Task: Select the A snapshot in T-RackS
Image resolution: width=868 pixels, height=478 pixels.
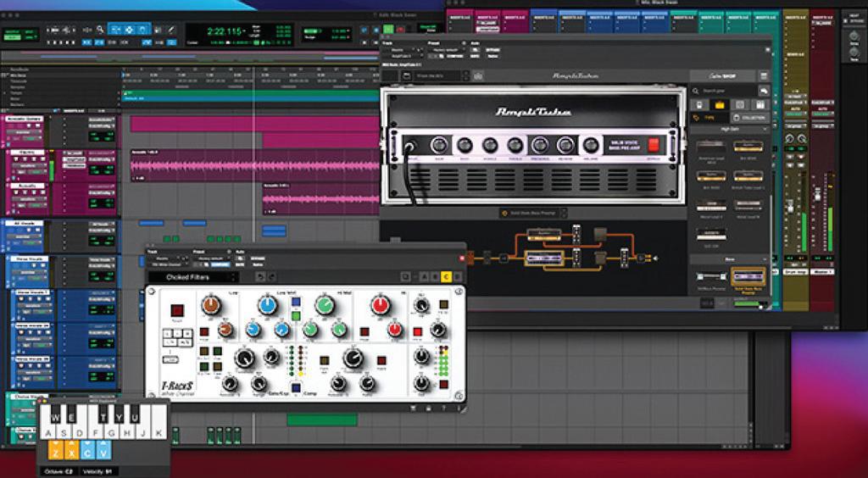Action: (426, 276)
